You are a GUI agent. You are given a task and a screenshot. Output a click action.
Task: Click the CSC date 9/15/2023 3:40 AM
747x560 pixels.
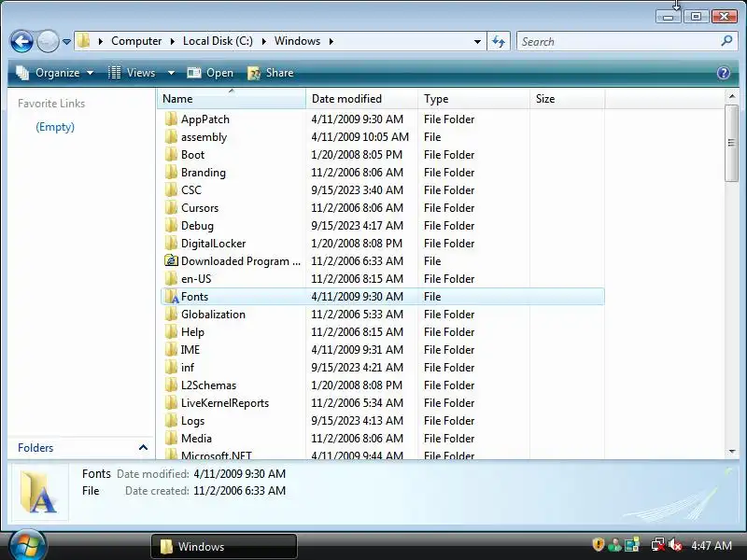tap(358, 190)
